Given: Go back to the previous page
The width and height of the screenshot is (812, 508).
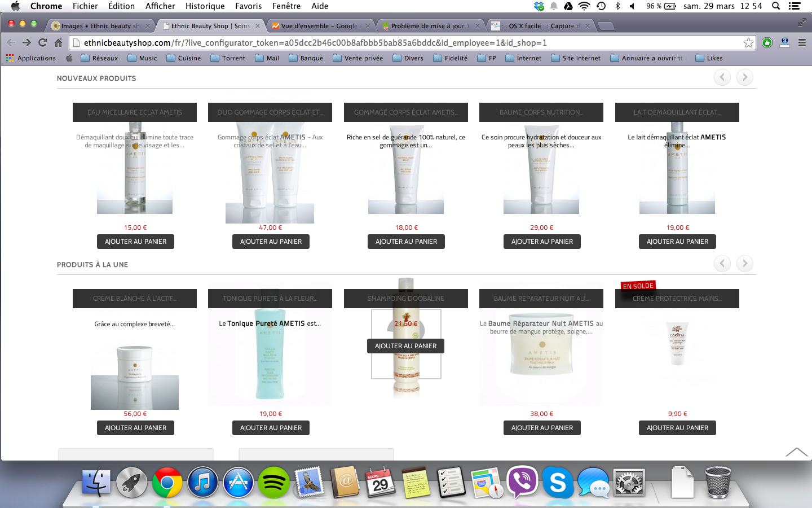Looking at the screenshot, I should click(11, 43).
